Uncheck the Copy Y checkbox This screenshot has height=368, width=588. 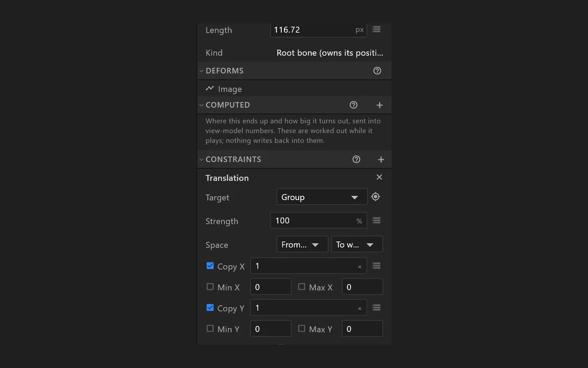[210, 308]
